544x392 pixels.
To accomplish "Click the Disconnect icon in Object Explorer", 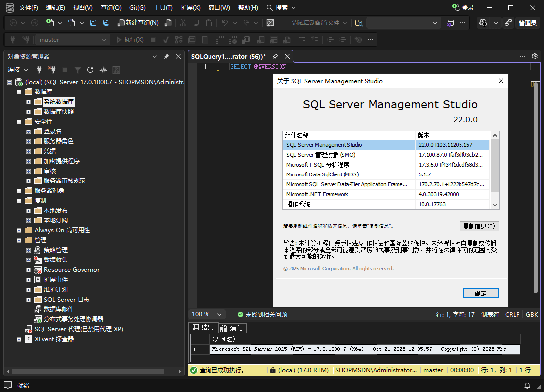I will tap(51, 70).
